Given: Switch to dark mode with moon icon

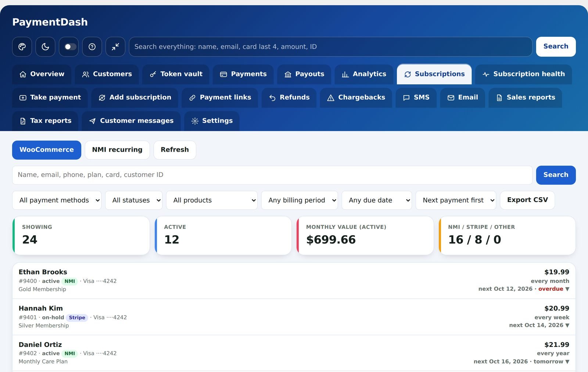Looking at the screenshot, I should pyautogui.click(x=45, y=47).
